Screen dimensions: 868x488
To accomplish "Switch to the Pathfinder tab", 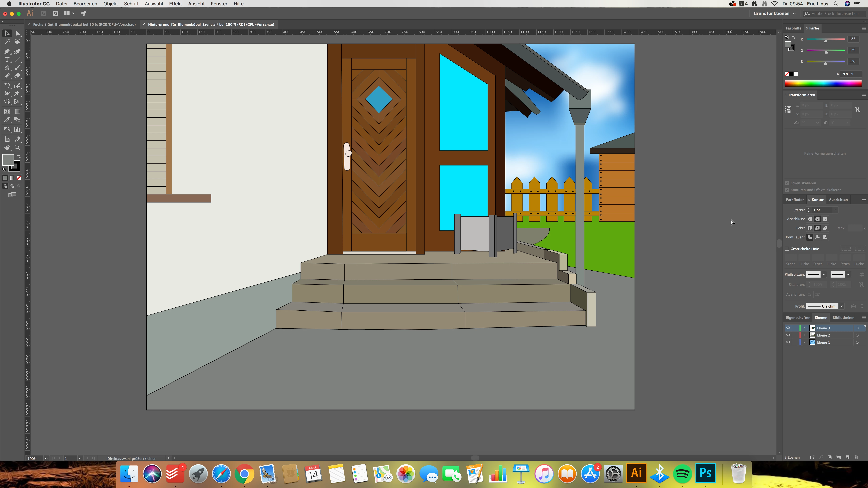I will [x=795, y=200].
